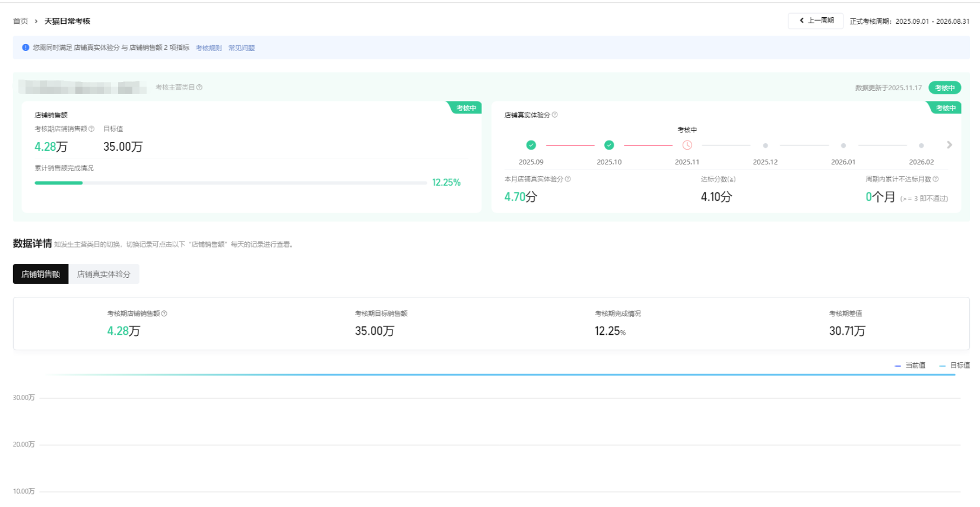Toggle 当前值 legend series in chart
Image resolution: width=980 pixels, height=507 pixels.
910,366
